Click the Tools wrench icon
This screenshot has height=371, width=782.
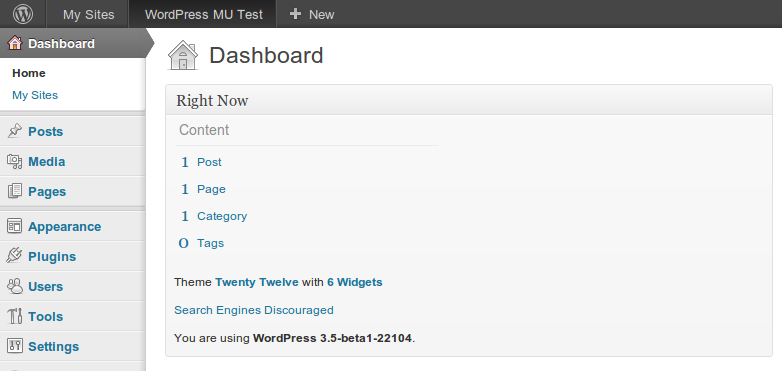[14, 316]
